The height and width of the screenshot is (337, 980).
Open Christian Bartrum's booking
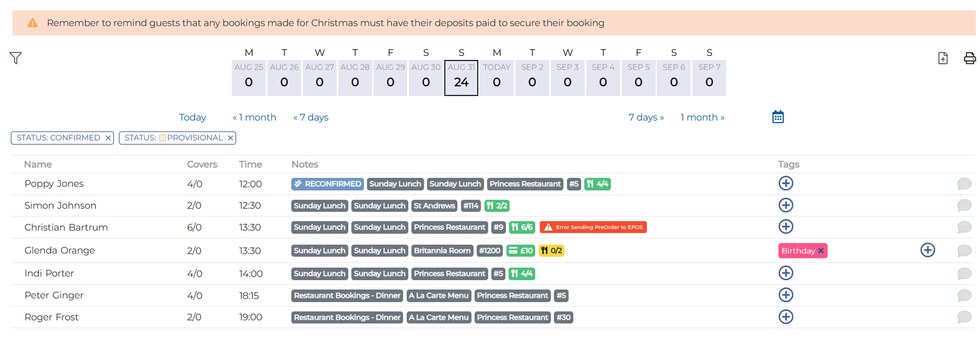(66, 227)
